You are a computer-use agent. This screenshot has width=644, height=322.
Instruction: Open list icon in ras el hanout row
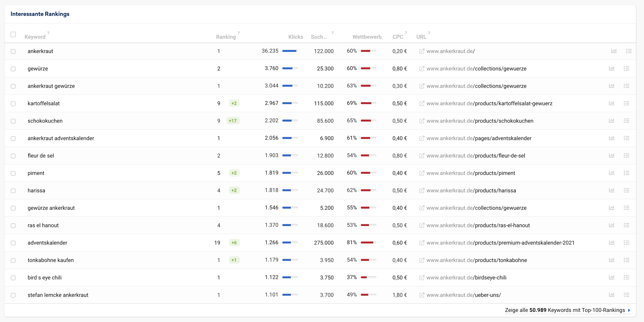click(626, 225)
